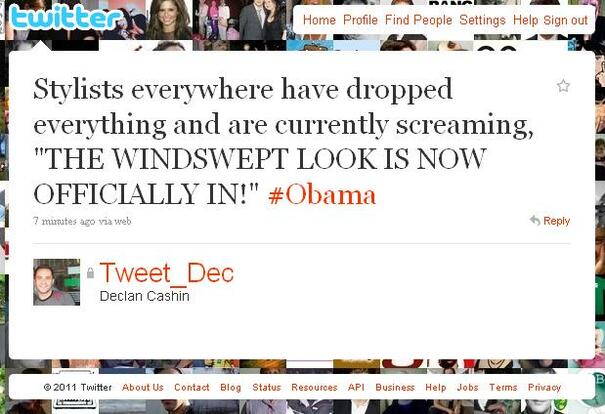Screen dimensions: 605x414
Task: Click the Twitter logo
Action: [65, 17]
